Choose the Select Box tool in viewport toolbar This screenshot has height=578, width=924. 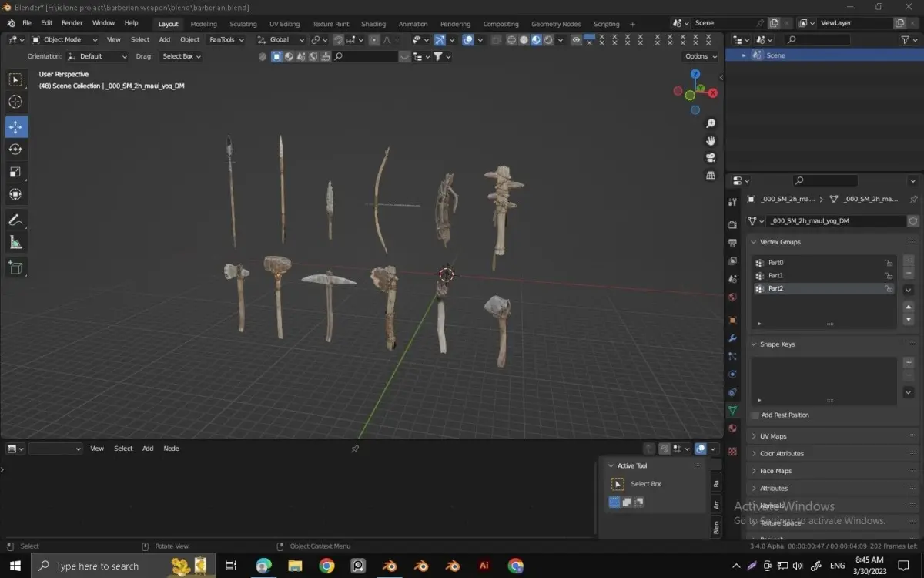click(x=15, y=79)
